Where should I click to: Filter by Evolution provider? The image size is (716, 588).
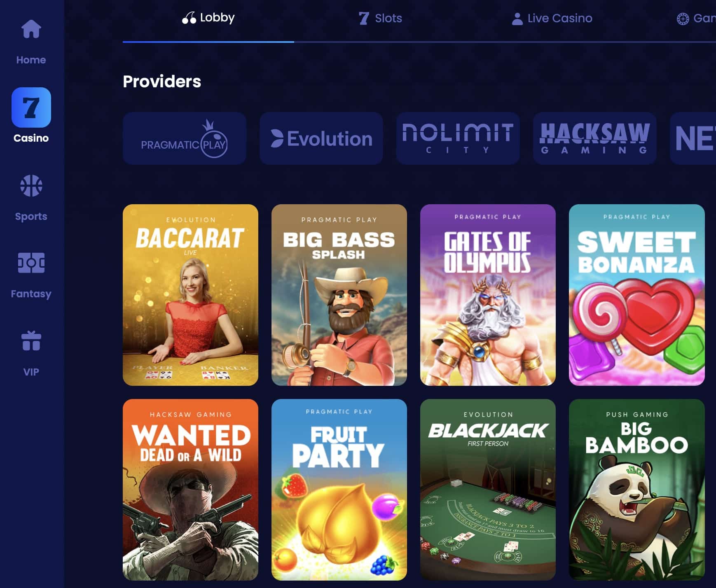(x=321, y=138)
